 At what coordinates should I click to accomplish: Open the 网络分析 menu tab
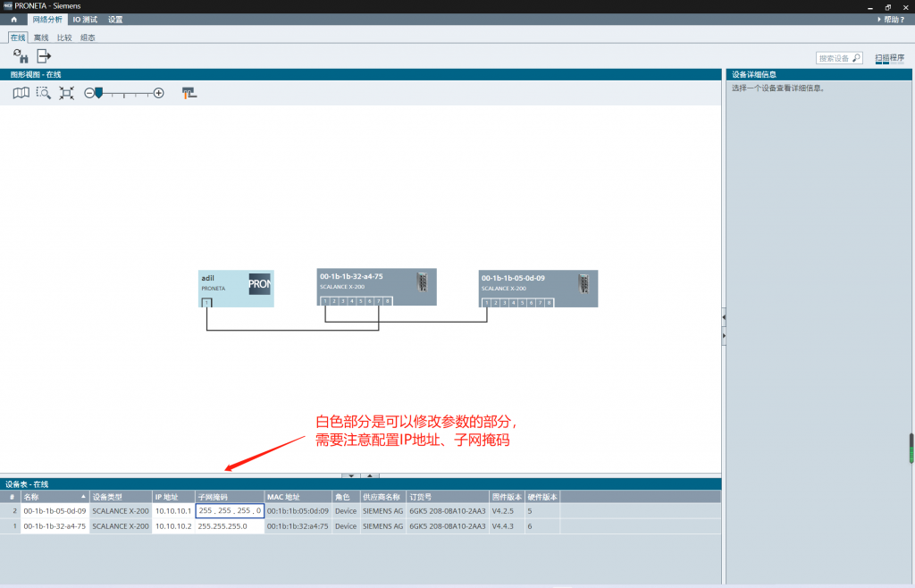47,20
